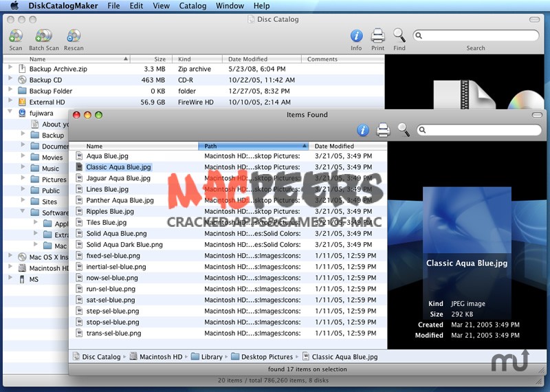Screen dimensions: 550x392
Task: Expand the Backup Archive.zip disclosure triangle
Action: tap(10, 69)
